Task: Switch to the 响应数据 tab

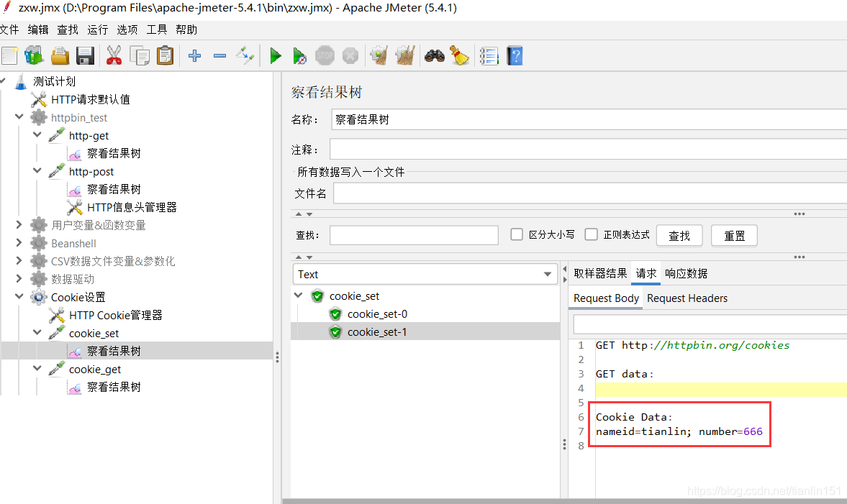Action: (686, 274)
